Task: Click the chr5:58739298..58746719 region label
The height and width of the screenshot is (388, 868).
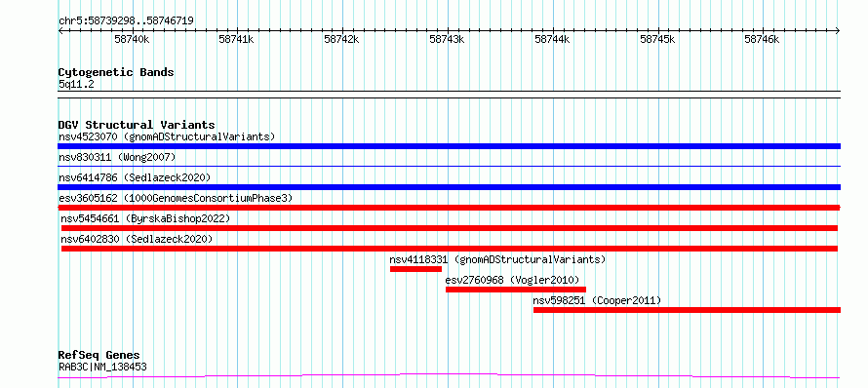Action: click(x=126, y=20)
